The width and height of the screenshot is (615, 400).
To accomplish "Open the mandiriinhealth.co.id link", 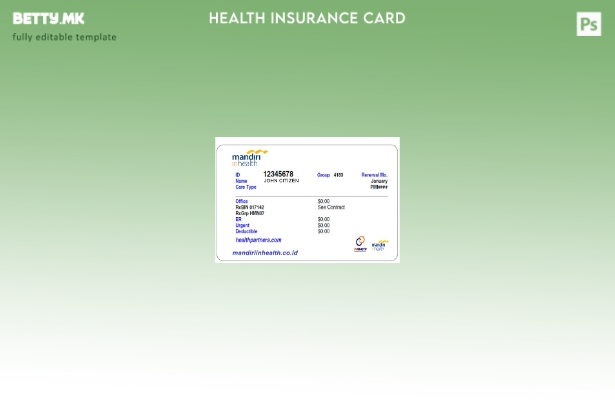I will pyautogui.click(x=265, y=253).
